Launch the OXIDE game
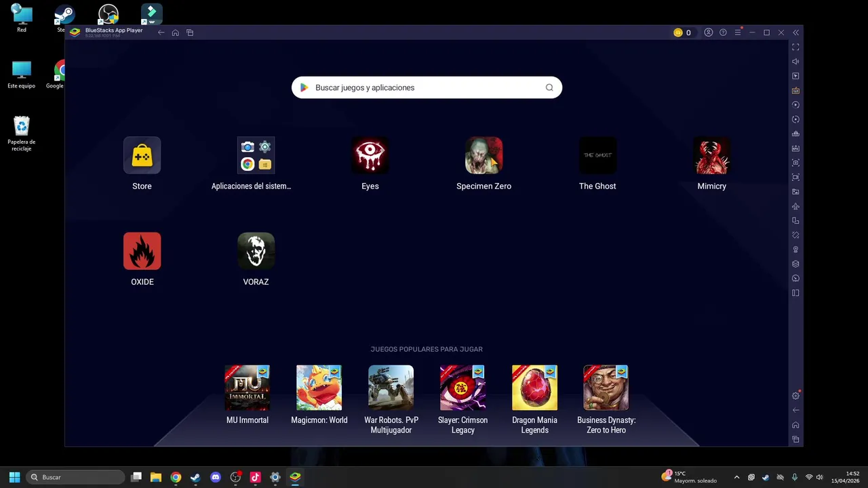The height and width of the screenshot is (488, 868). pos(142,251)
